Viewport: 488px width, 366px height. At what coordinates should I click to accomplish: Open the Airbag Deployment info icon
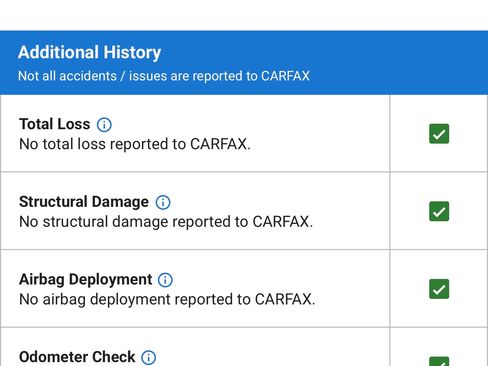(165, 280)
